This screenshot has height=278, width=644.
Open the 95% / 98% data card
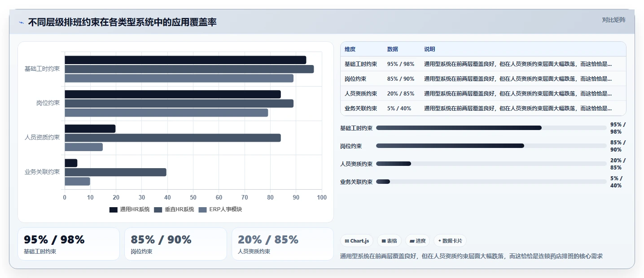pos(69,244)
